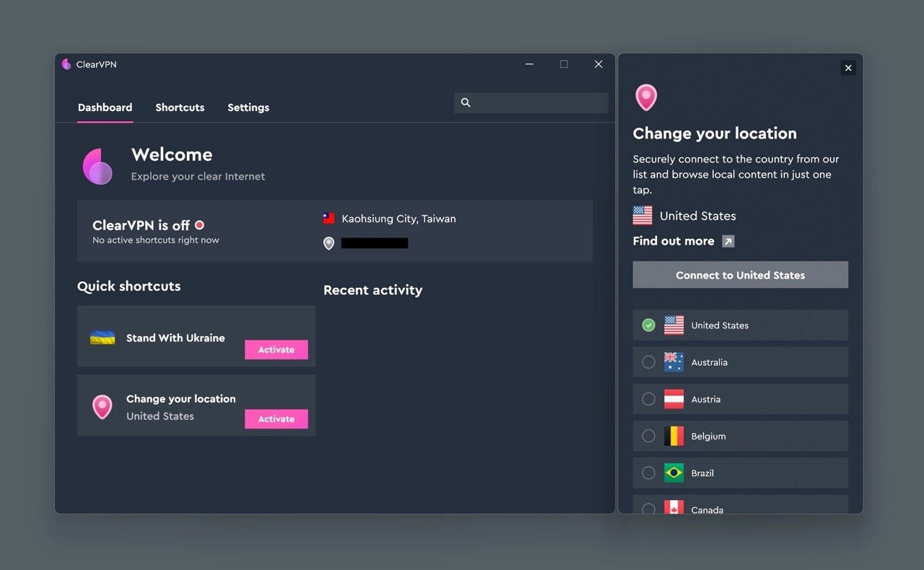Click the "Brazil" country name

(702, 473)
